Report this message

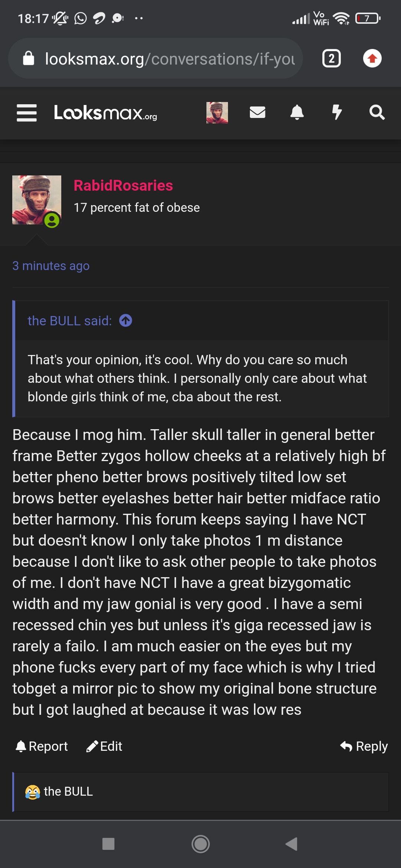(x=42, y=746)
